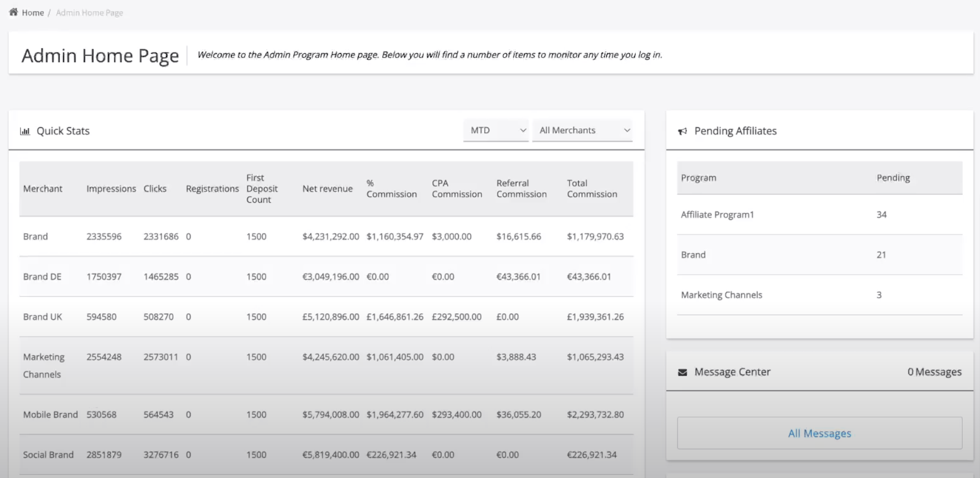Click pending count 34
Viewport: 980px width, 478px height.
(x=881, y=214)
